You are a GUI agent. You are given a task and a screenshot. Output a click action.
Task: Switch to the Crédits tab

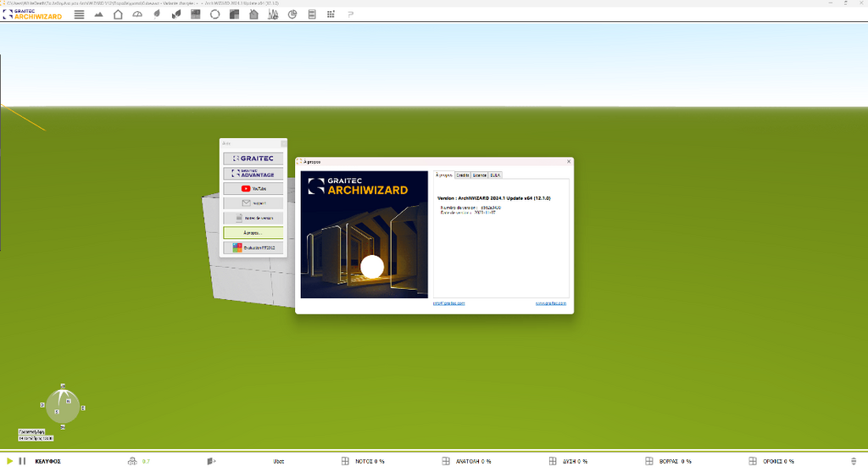(x=463, y=175)
